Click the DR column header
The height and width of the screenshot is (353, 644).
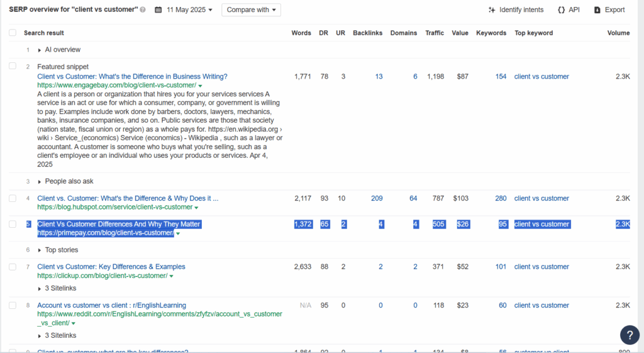coord(324,33)
